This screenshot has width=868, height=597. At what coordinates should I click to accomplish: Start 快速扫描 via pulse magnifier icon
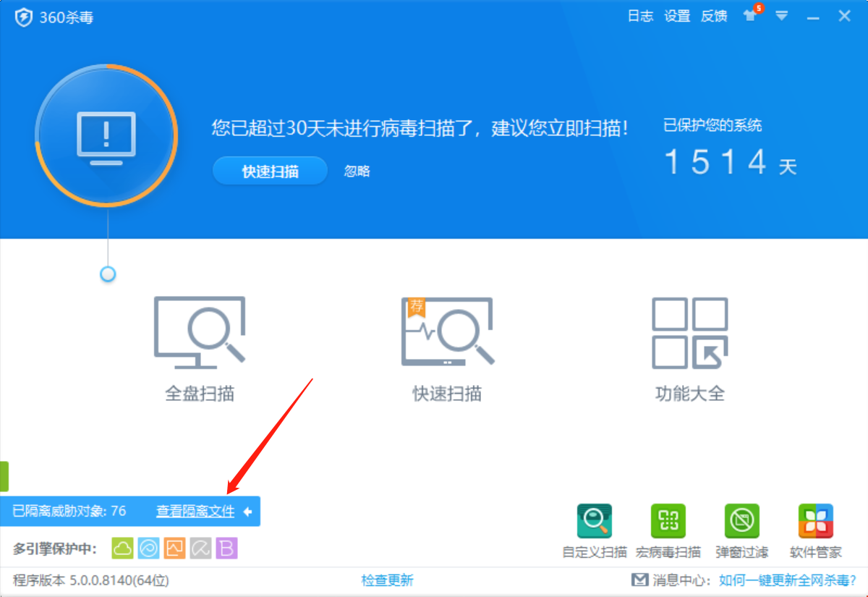(x=448, y=332)
